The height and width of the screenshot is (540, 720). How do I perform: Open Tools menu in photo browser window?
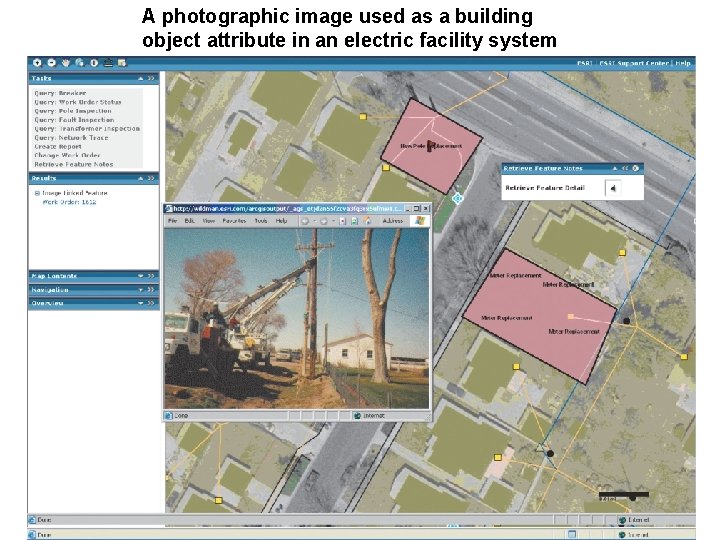point(261,221)
